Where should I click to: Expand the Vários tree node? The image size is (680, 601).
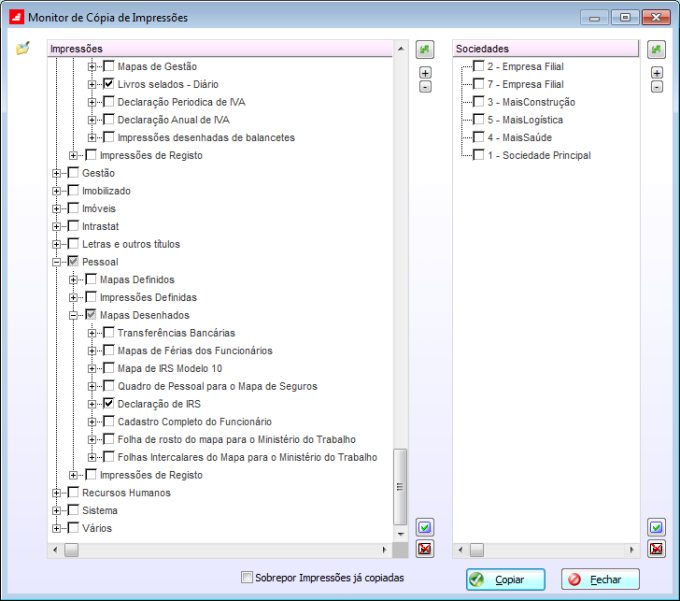(56, 529)
